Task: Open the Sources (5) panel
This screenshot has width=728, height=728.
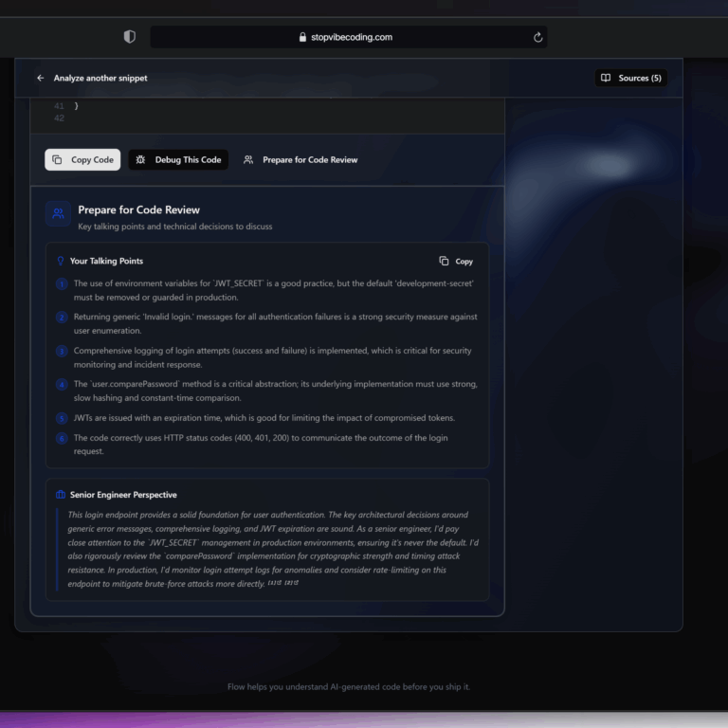Action: click(631, 78)
